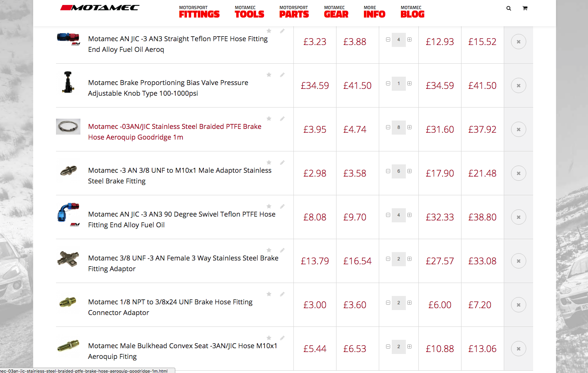Click the 90 Degree Swivel fitting thumbnail
Image resolution: width=588 pixels, height=373 pixels.
(68, 214)
